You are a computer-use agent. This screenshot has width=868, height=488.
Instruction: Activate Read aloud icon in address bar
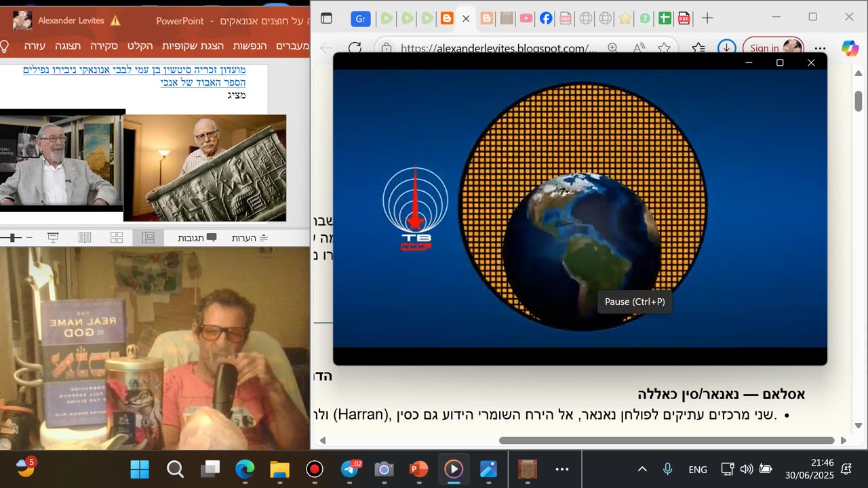pos(639,48)
